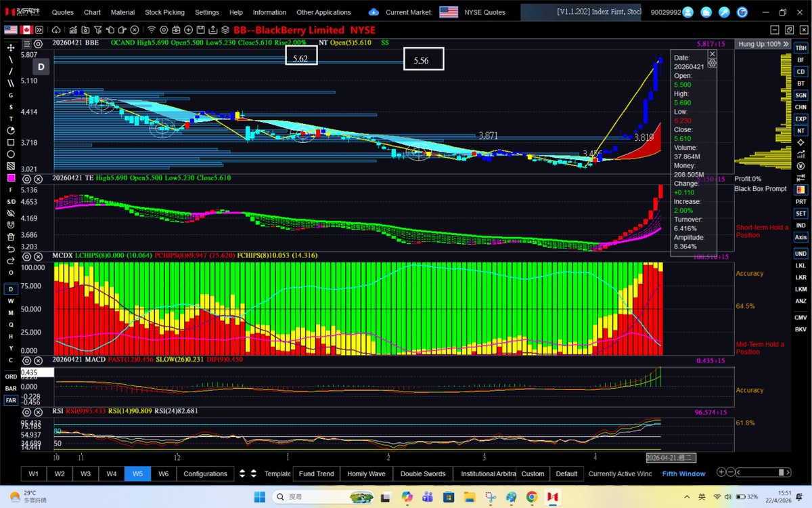Open the Information menu
The image size is (812, 508).
pos(269,12)
